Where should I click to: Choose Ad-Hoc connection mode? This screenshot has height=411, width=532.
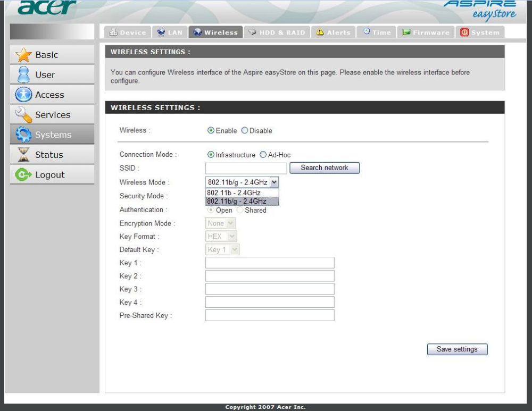point(263,155)
